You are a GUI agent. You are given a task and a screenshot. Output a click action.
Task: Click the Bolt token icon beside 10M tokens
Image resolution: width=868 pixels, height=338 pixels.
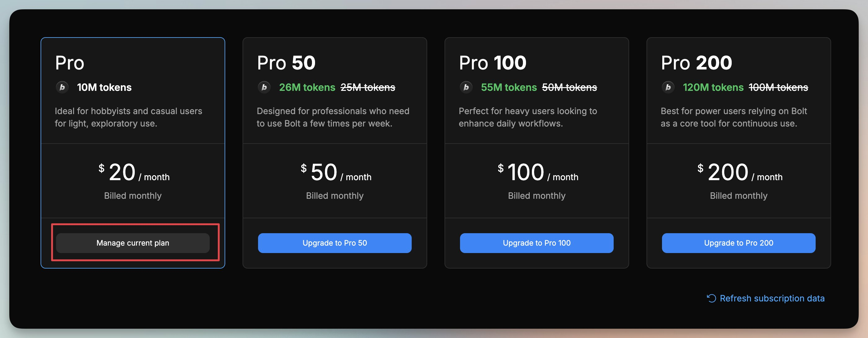tap(62, 87)
